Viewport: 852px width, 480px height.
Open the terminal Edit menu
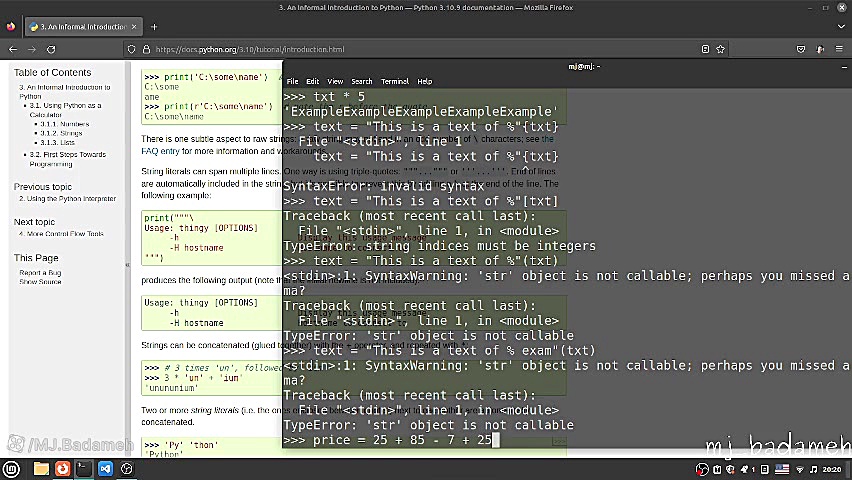(312, 81)
